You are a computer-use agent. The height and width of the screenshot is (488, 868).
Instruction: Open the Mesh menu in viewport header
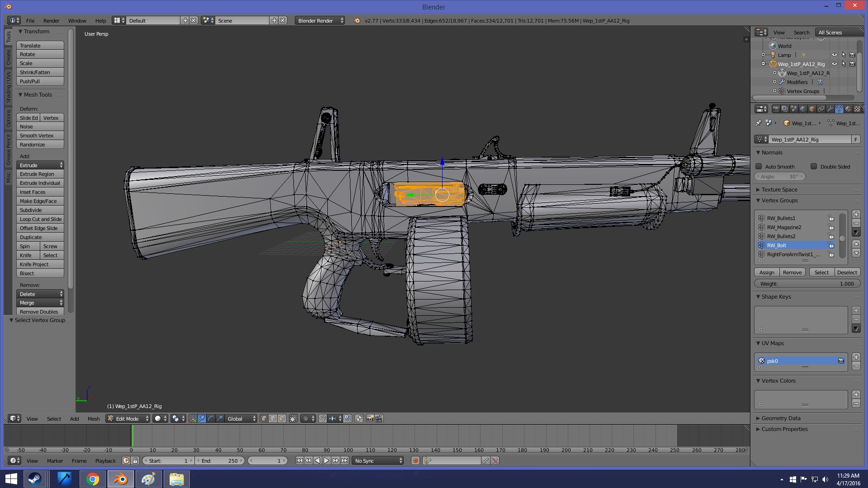[x=94, y=419]
